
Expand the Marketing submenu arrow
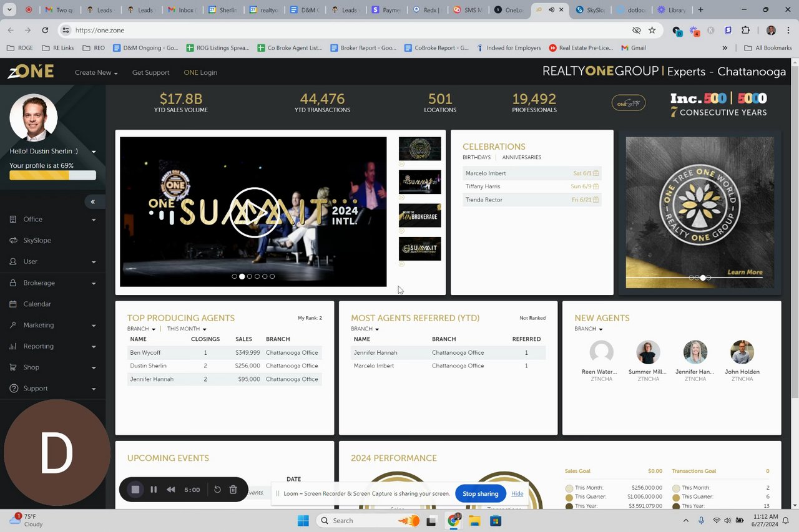(94, 326)
